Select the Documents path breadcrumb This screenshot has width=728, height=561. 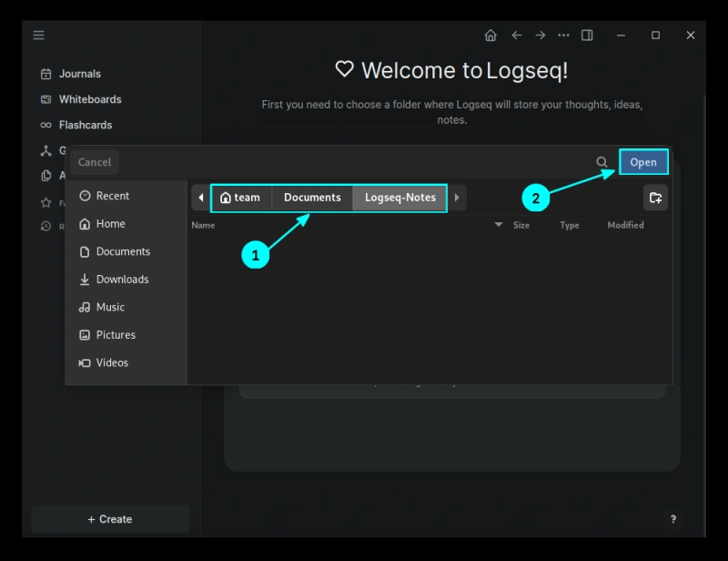312,198
